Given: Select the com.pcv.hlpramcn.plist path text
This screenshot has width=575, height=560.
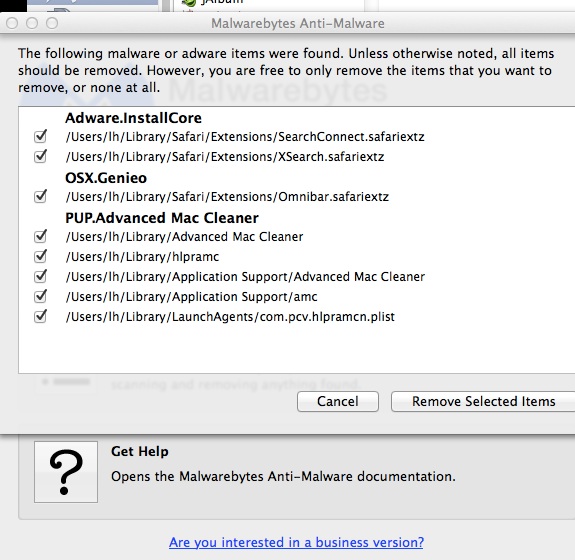Looking at the screenshot, I should tap(230, 316).
